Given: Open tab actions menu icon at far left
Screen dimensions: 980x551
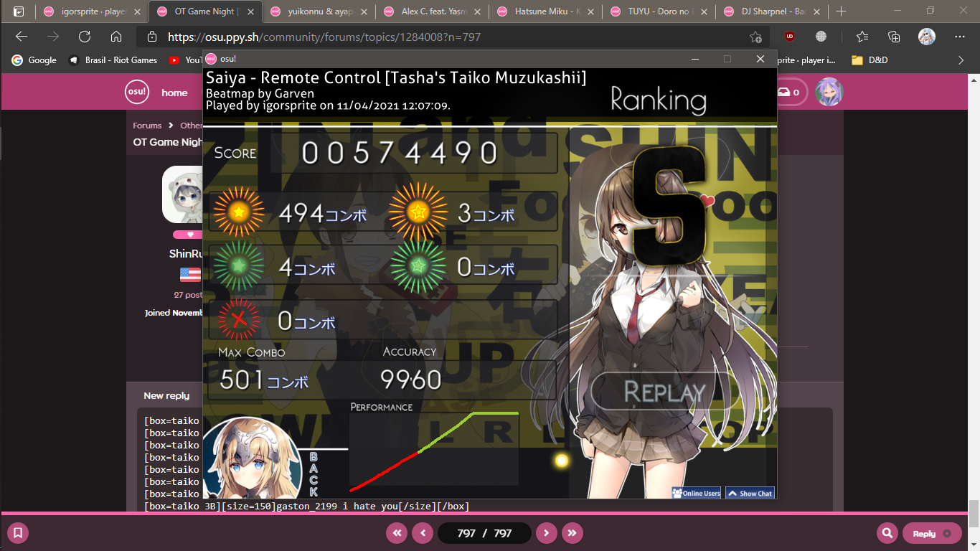Looking at the screenshot, I should (18, 11).
